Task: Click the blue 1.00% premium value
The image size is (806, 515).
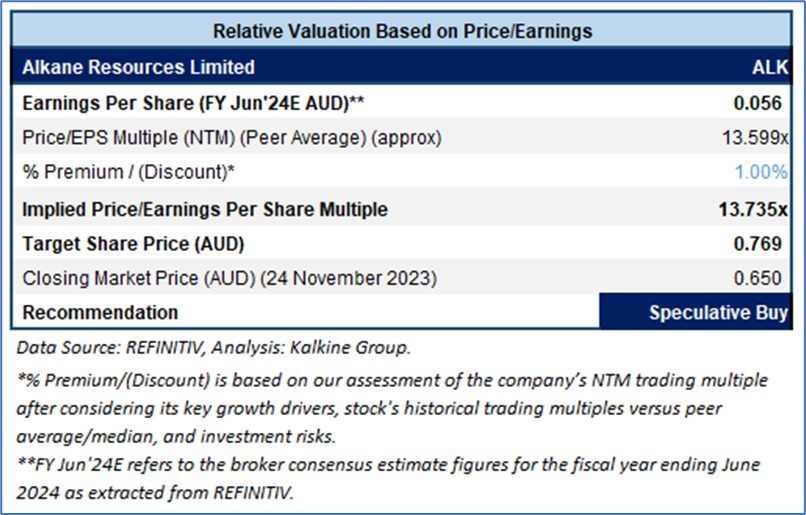Action: 761,172
